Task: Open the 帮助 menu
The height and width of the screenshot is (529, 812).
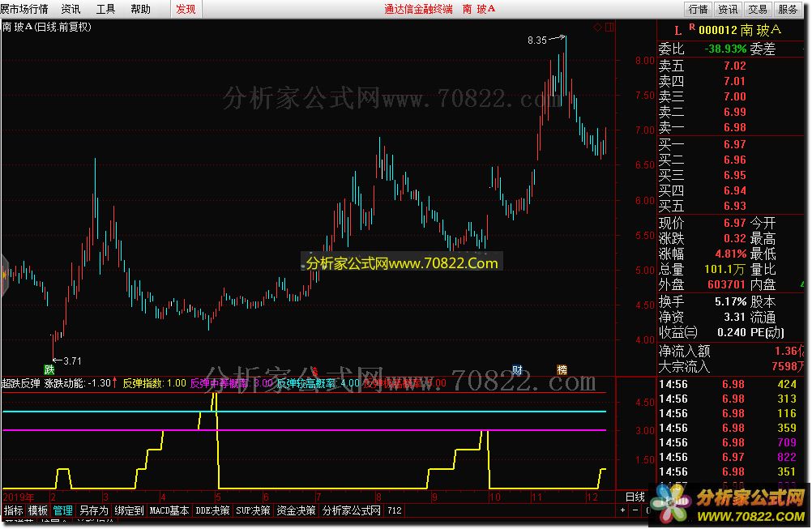Action: (x=140, y=9)
